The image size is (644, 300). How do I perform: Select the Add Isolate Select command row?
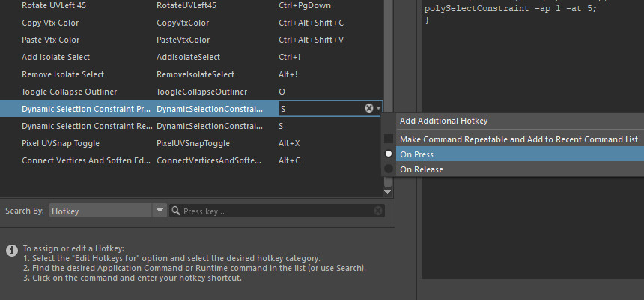(x=55, y=57)
